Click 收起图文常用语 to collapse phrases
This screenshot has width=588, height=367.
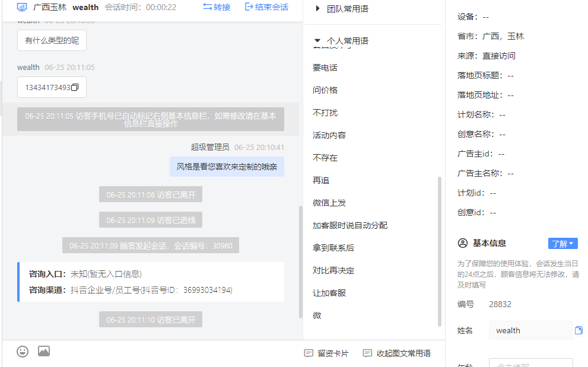397,353
